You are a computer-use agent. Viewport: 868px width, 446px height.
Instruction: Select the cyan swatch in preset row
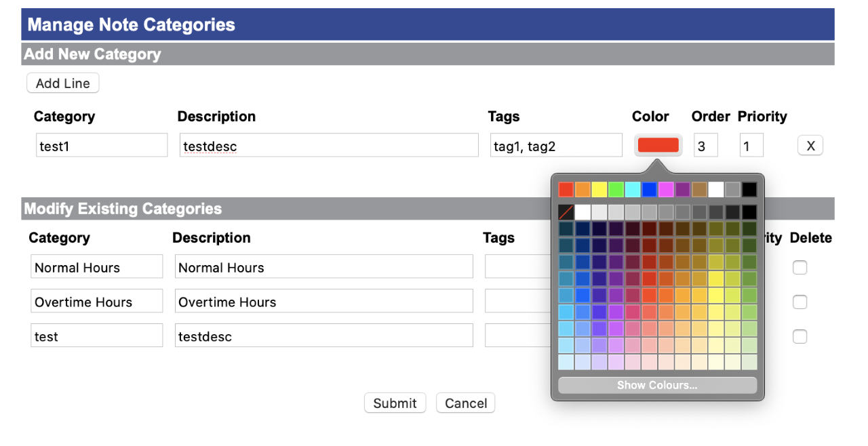[x=632, y=189]
